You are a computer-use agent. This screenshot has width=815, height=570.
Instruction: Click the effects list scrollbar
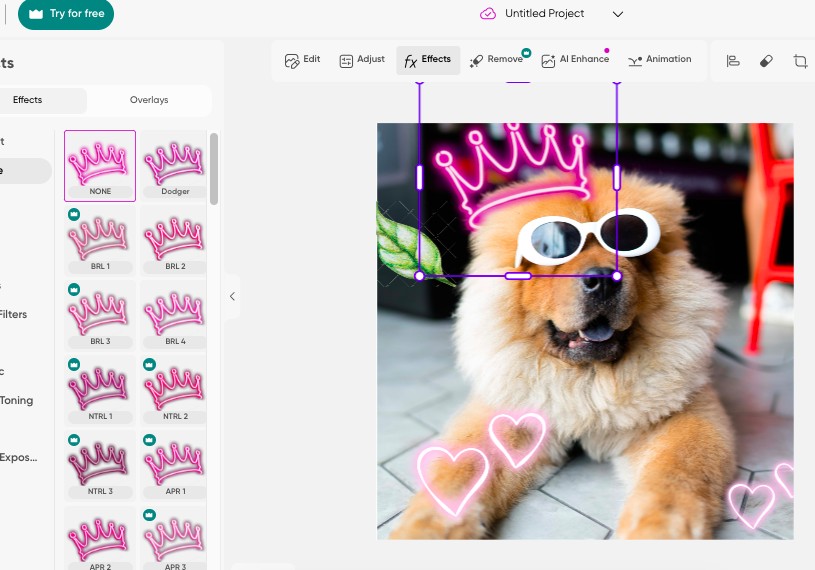tap(214, 169)
